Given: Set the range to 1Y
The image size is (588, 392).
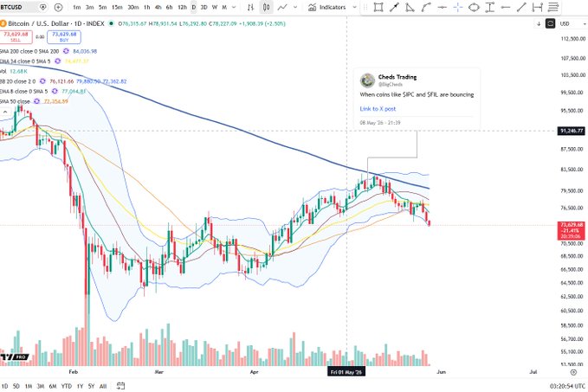Looking at the screenshot, I should click(x=80, y=386).
